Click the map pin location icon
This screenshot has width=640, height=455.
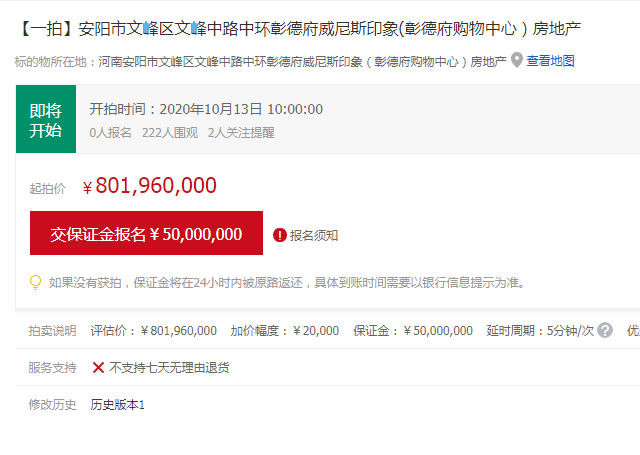coord(517,60)
